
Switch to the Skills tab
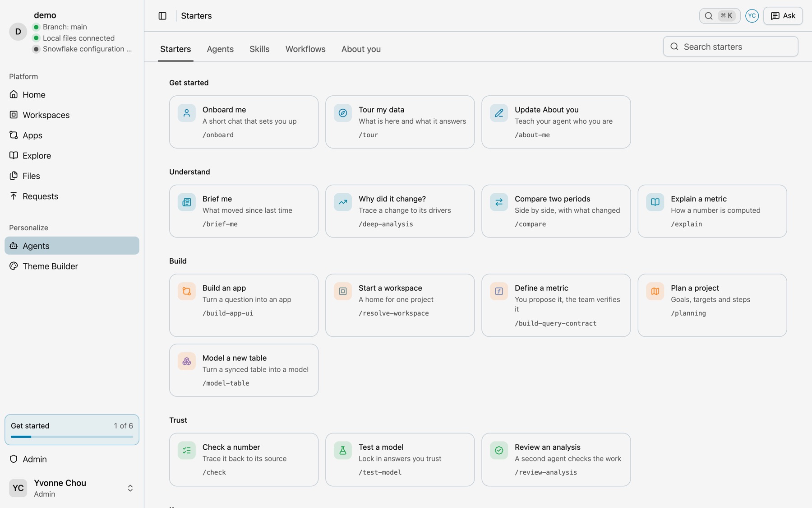(259, 49)
